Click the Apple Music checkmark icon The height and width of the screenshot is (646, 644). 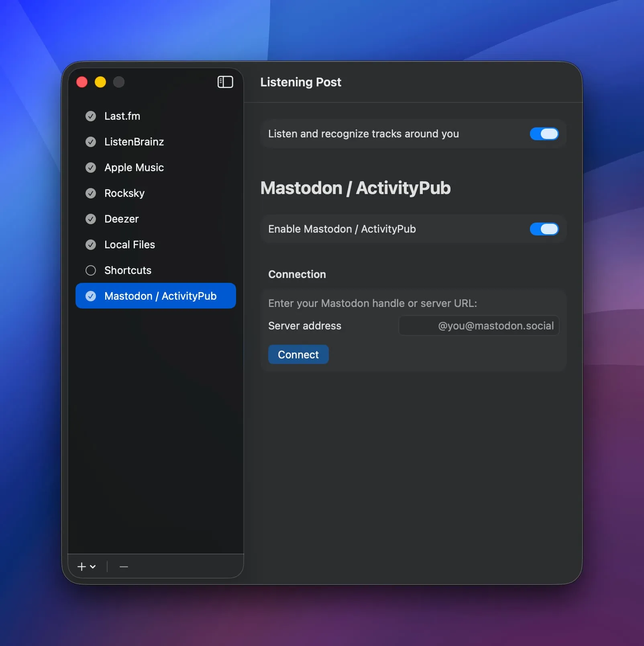90,168
